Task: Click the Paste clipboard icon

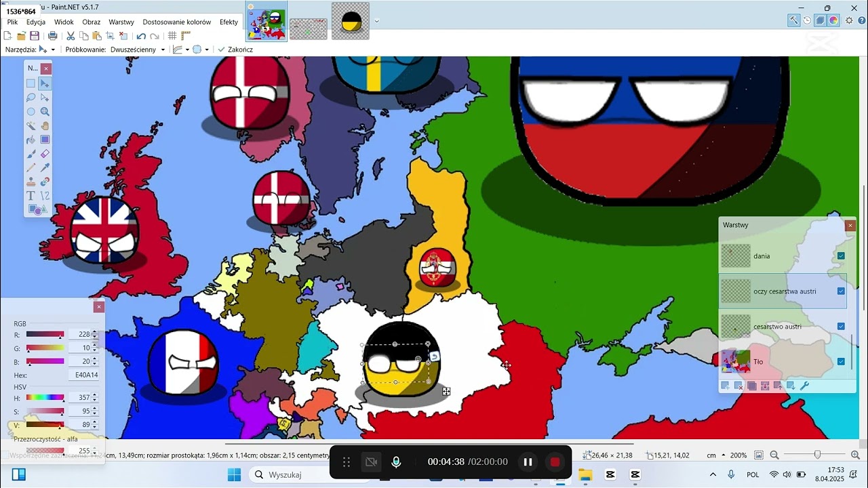Action: coord(96,36)
